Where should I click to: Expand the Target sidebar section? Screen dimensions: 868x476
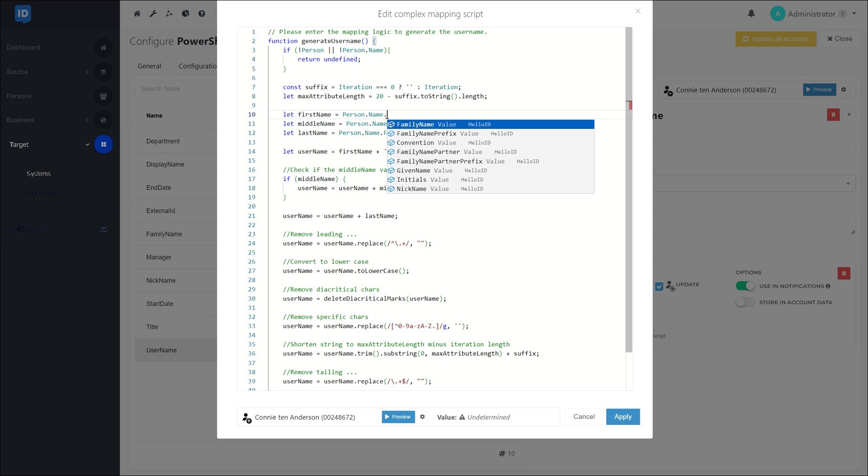tap(87, 145)
